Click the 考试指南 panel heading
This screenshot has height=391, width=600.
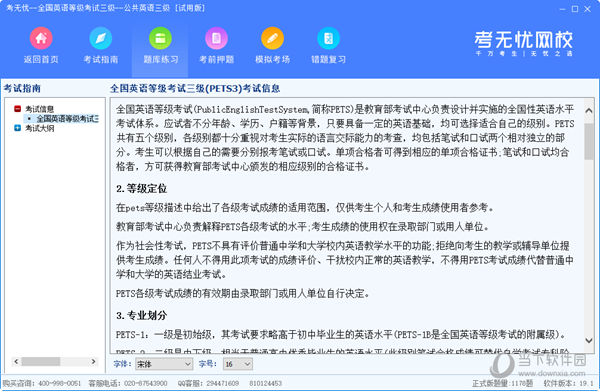[22, 88]
